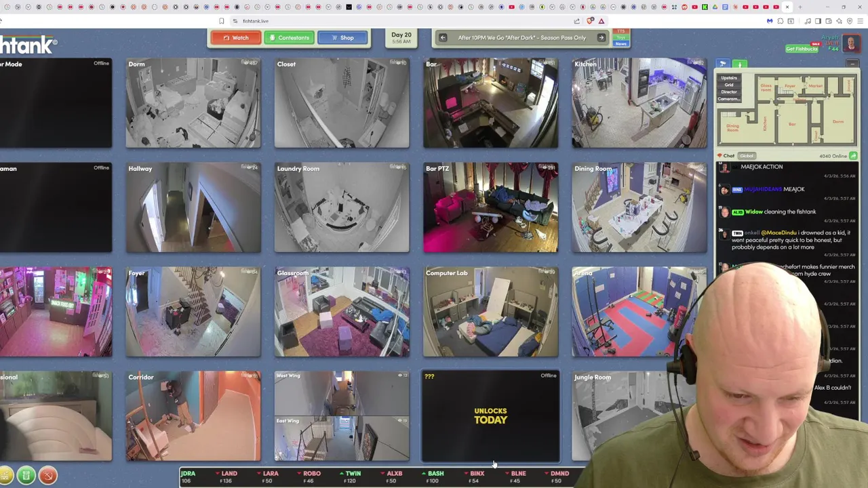Image resolution: width=868 pixels, height=488 pixels.
Task: Click fishtank logo
Action: pyautogui.click(x=28, y=45)
